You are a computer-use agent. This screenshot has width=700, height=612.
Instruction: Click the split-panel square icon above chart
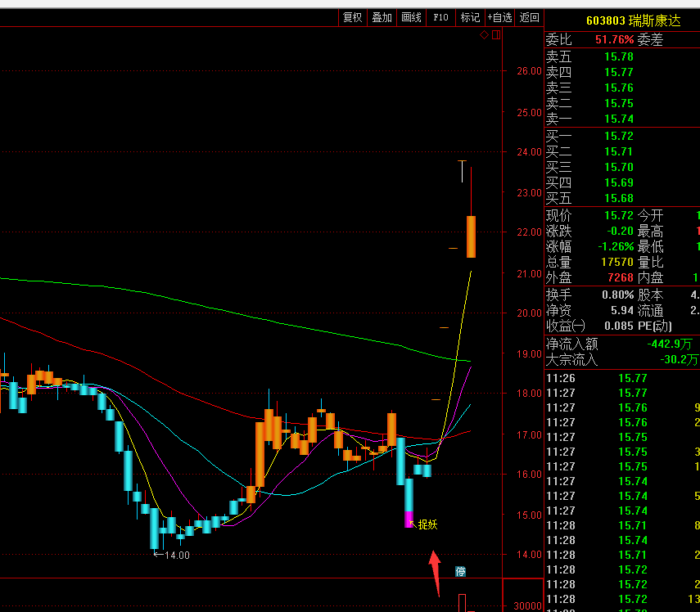pyautogui.click(x=496, y=35)
